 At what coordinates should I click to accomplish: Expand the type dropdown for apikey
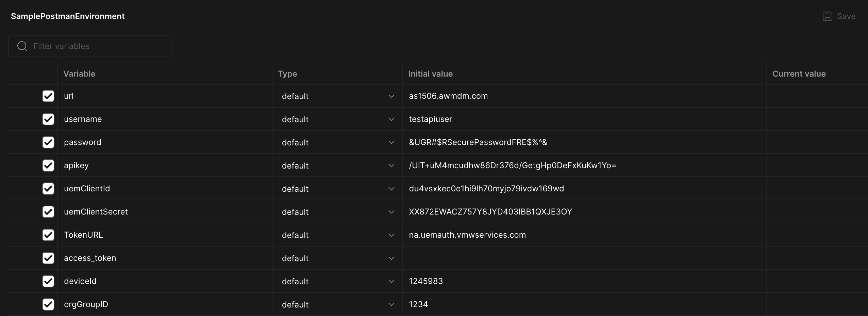(x=337, y=166)
